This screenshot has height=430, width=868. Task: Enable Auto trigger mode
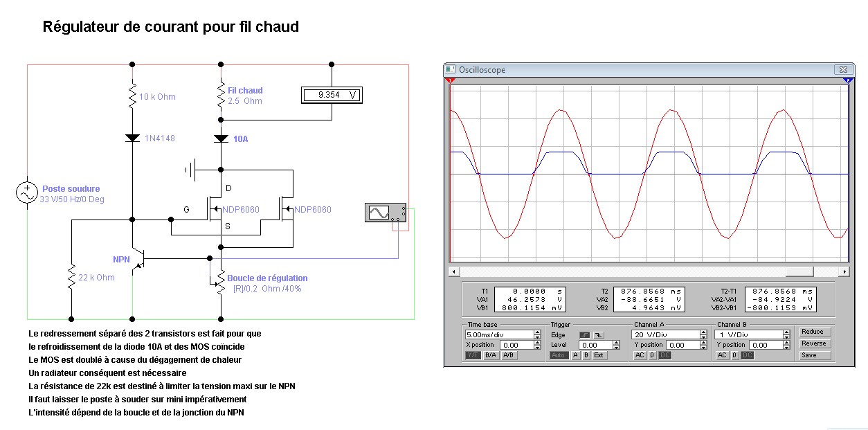[558, 355]
